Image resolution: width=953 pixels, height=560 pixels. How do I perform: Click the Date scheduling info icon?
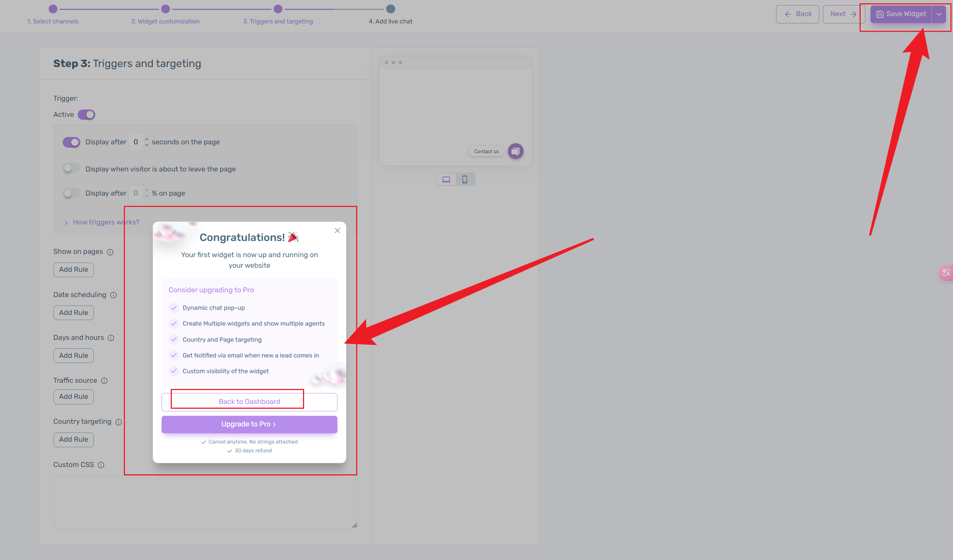coord(114,295)
